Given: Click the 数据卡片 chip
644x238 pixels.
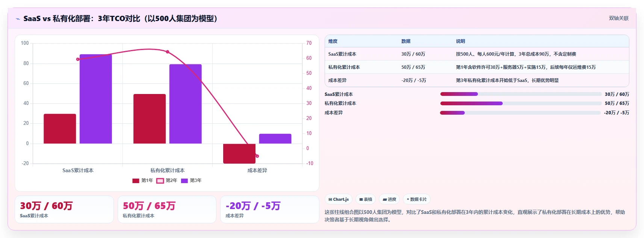Looking at the screenshot, I should click(x=417, y=199).
